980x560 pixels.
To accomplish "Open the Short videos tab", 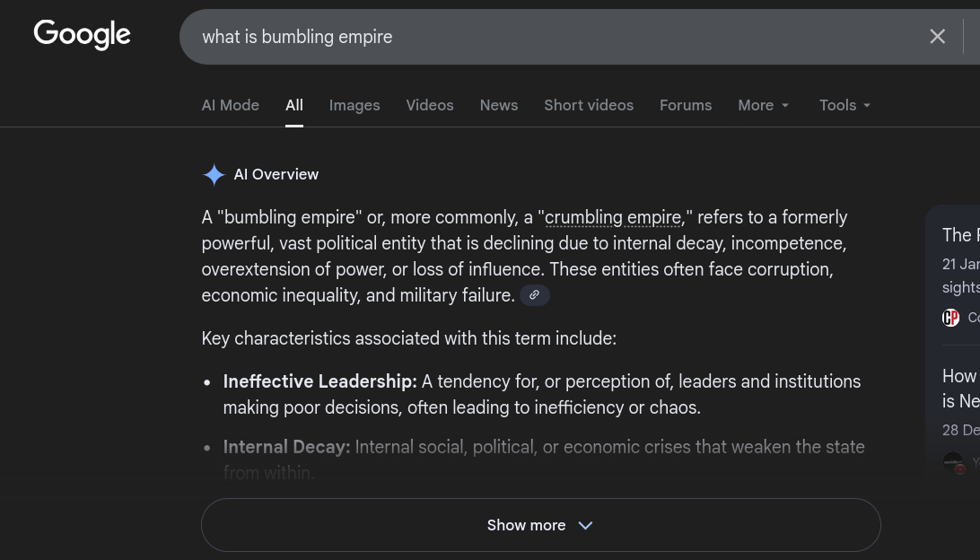I will [589, 105].
